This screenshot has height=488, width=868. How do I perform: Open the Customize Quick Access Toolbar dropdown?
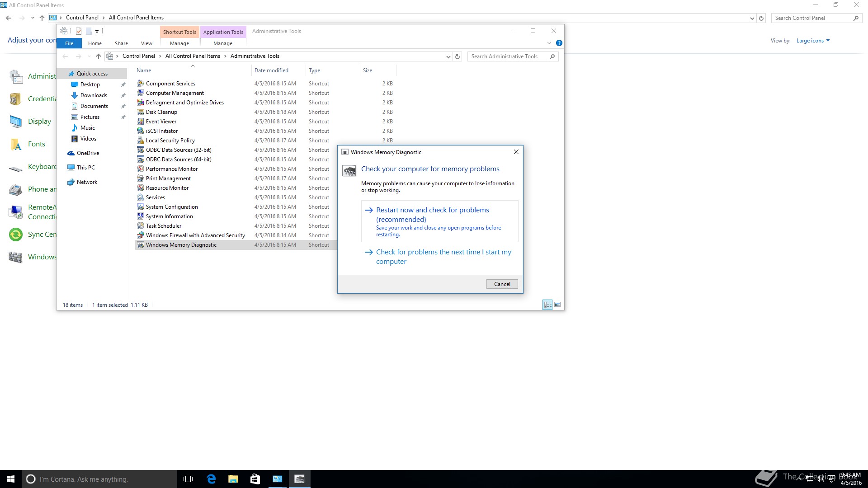coord(97,32)
